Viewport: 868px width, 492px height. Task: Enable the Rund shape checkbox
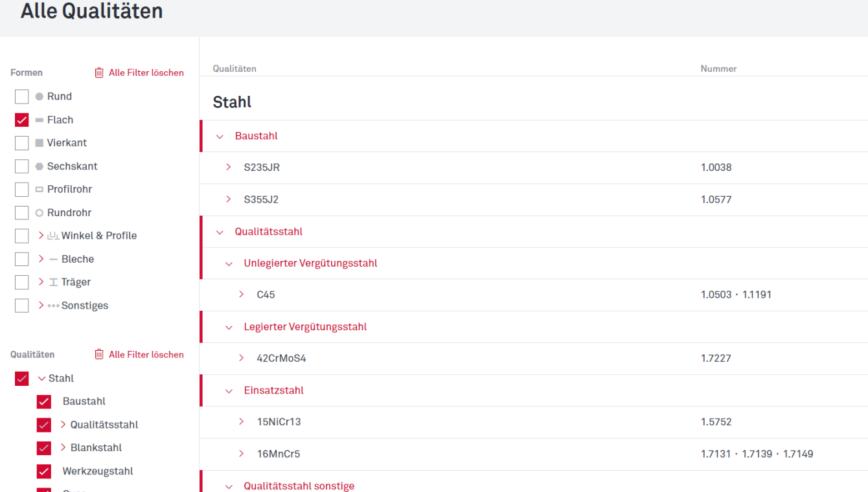pyautogui.click(x=22, y=96)
